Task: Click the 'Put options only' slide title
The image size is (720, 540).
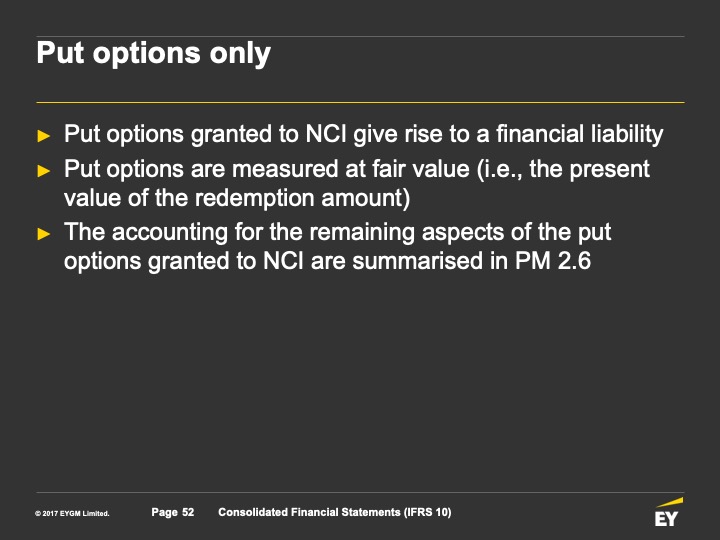Action: pos(153,53)
